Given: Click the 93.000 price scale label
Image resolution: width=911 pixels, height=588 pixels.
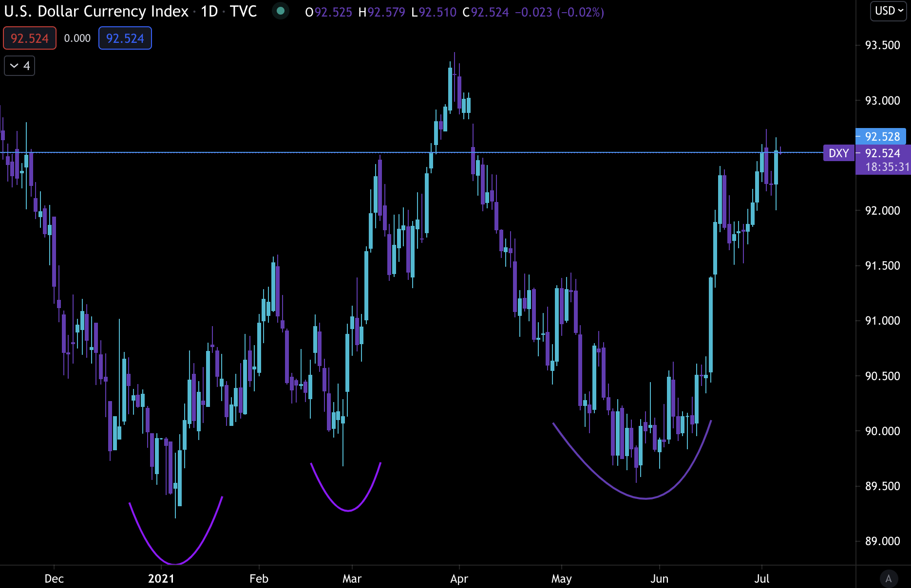Looking at the screenshot, I should 882,101.
